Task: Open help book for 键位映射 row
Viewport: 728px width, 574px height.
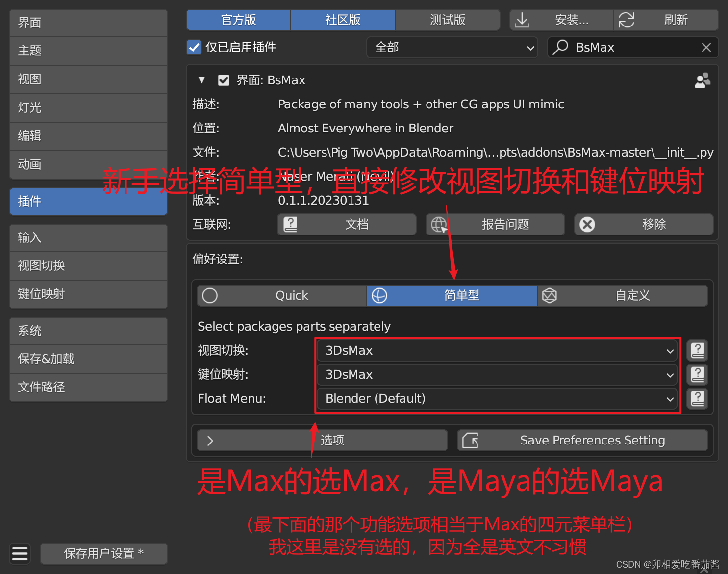Action: point(697,375)
